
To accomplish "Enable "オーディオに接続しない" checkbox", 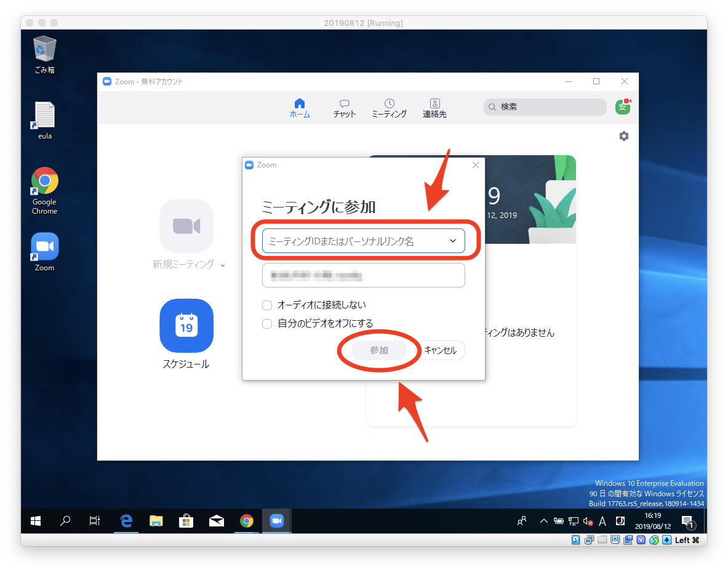I will (267, 305).
